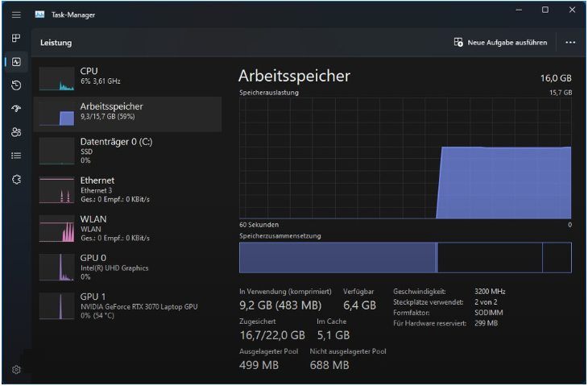
Task: Select the Ethernet performance entry
Action: pos(127,190)
